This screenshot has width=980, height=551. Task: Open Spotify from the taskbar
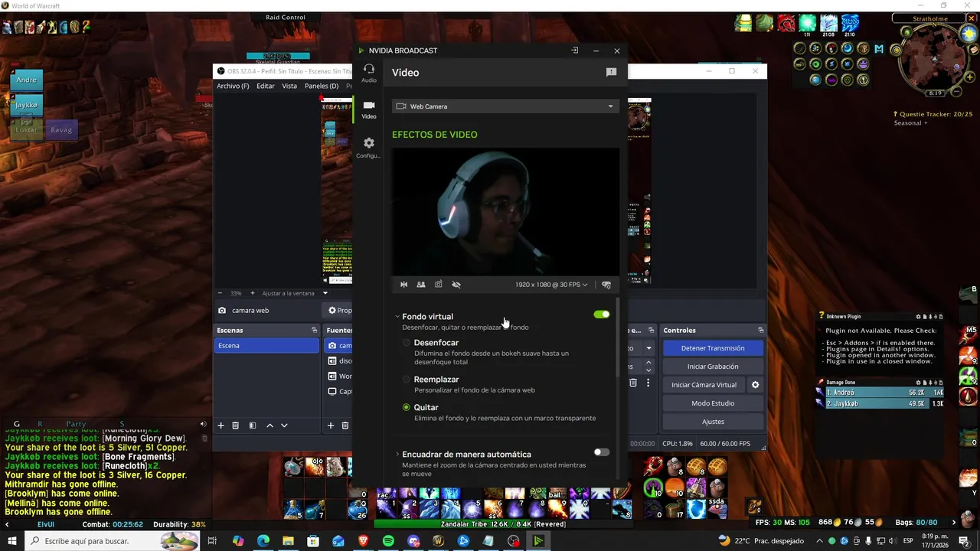coord(388,541)
